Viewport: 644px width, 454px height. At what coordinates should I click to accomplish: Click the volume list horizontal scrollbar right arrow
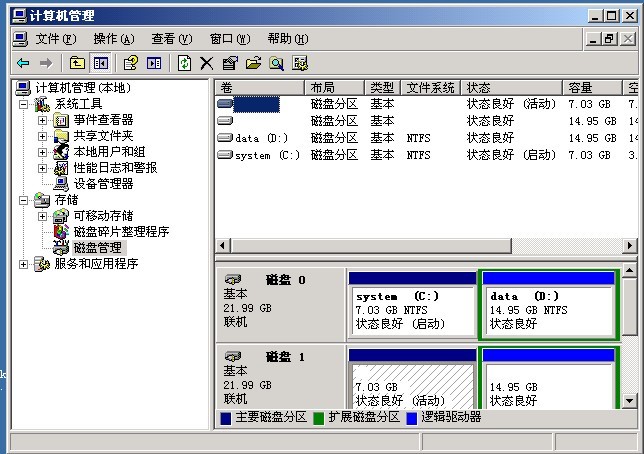pyautogui.click(x=630, y=246)
